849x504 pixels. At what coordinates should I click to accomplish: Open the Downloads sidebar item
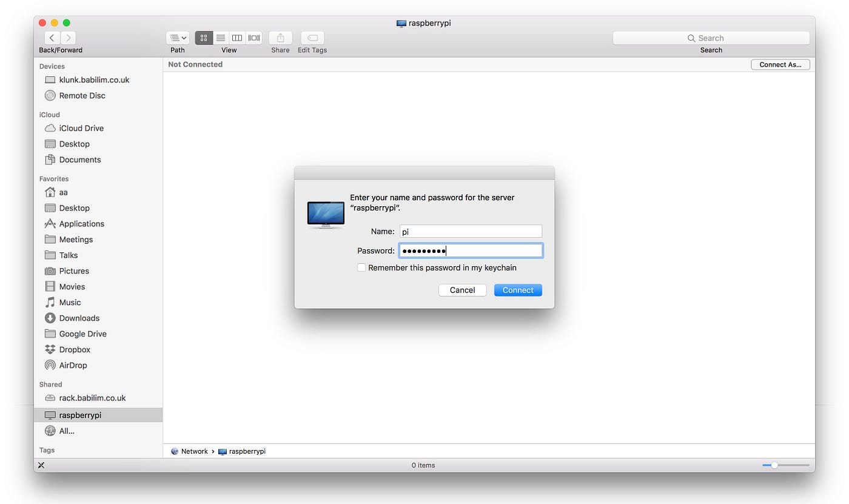click(79, 318)
